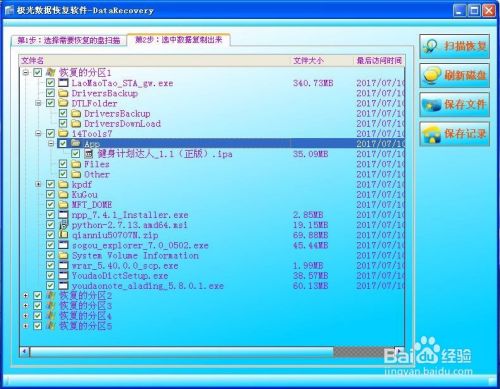Sort by the 文件大小 column header

tap(321, 61)
